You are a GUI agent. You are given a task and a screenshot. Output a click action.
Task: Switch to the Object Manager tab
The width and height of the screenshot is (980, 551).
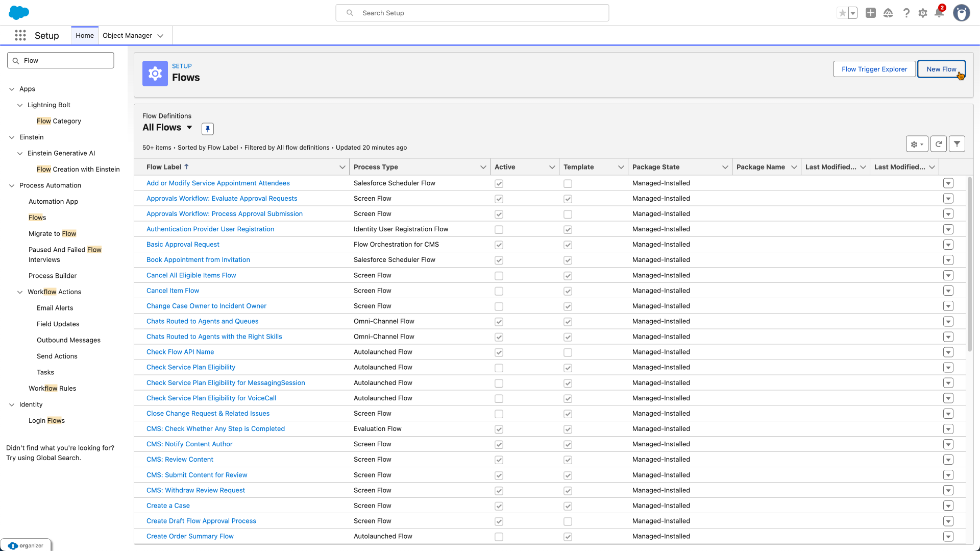127,35
